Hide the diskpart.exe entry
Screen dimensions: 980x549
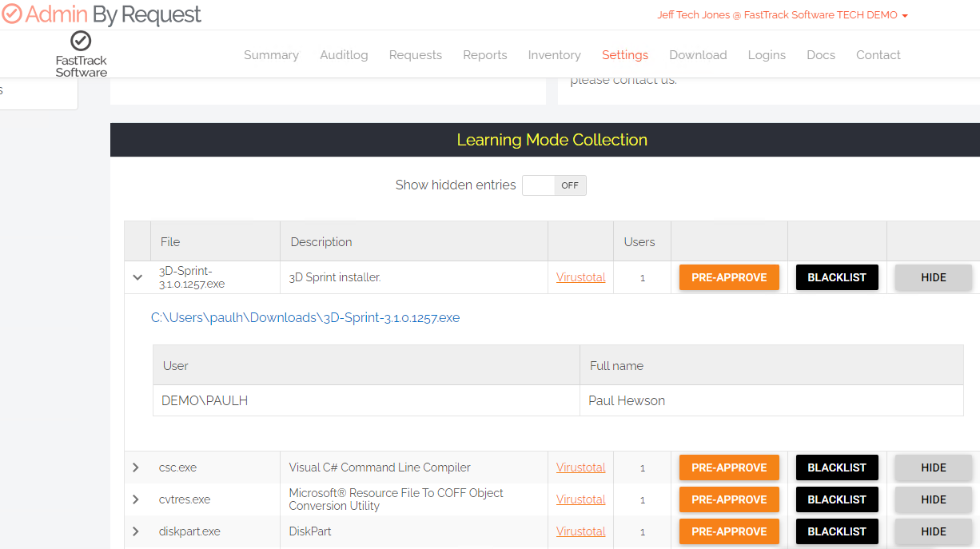point(934,531)
